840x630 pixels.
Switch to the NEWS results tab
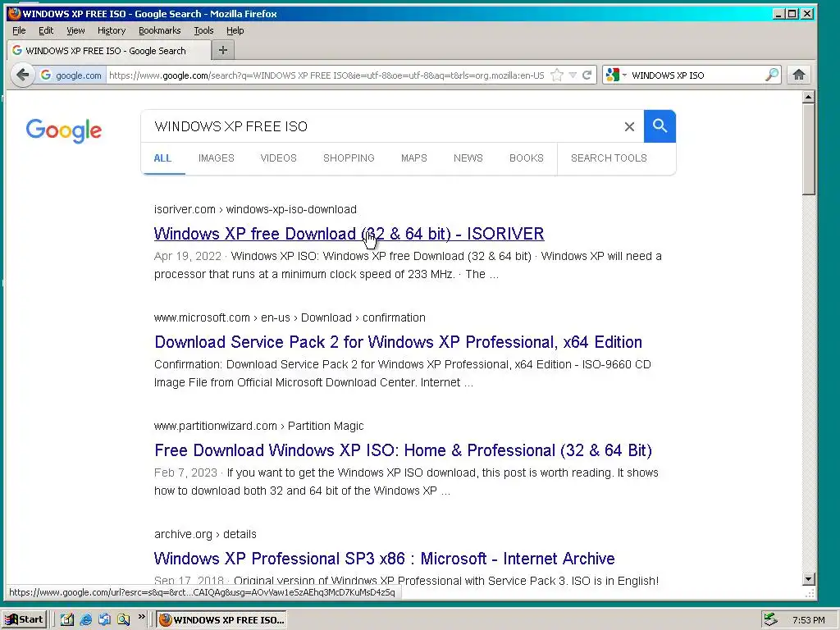(x=468, y=158)
